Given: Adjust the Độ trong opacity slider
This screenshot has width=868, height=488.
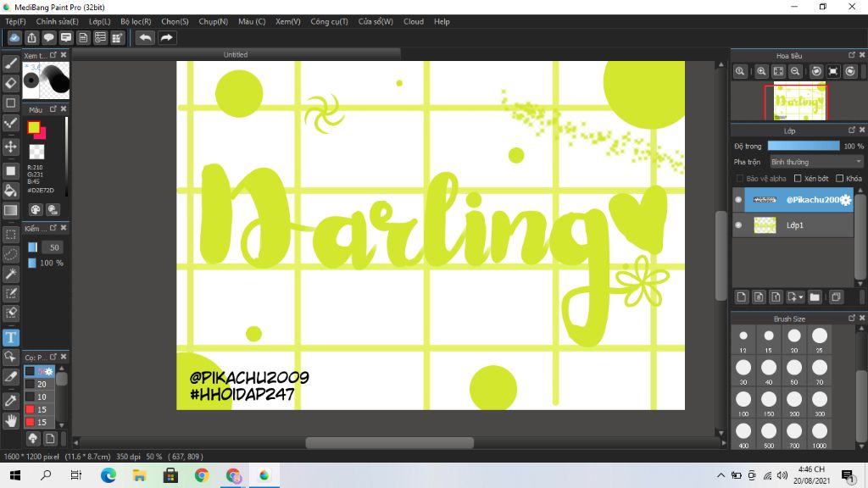Looking at the screenshot, I should [x=804, y=146].
